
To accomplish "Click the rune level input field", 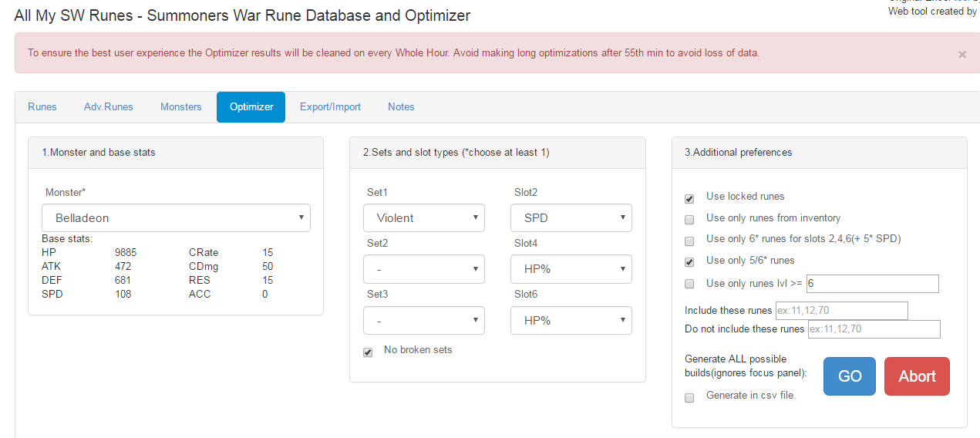I will click(872, 284).
